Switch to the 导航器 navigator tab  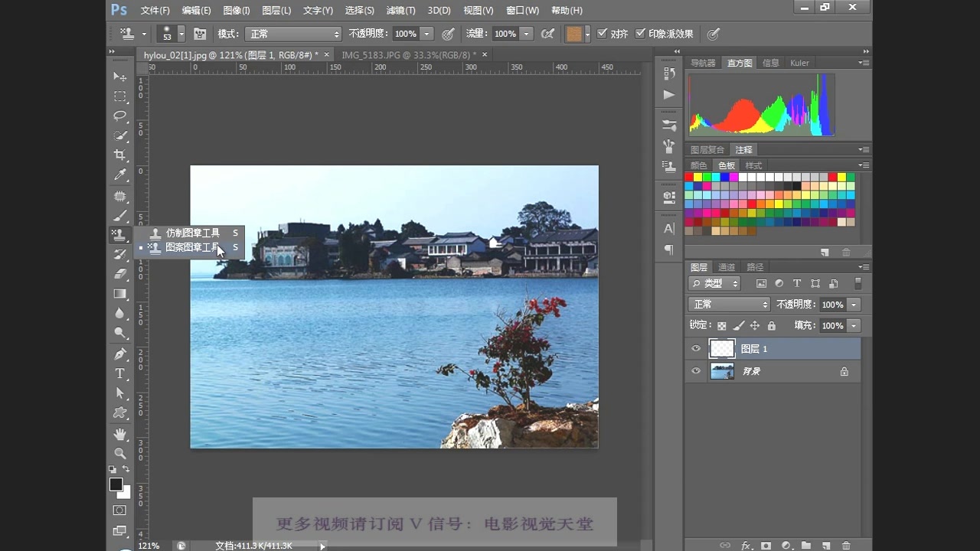point(703,63)
